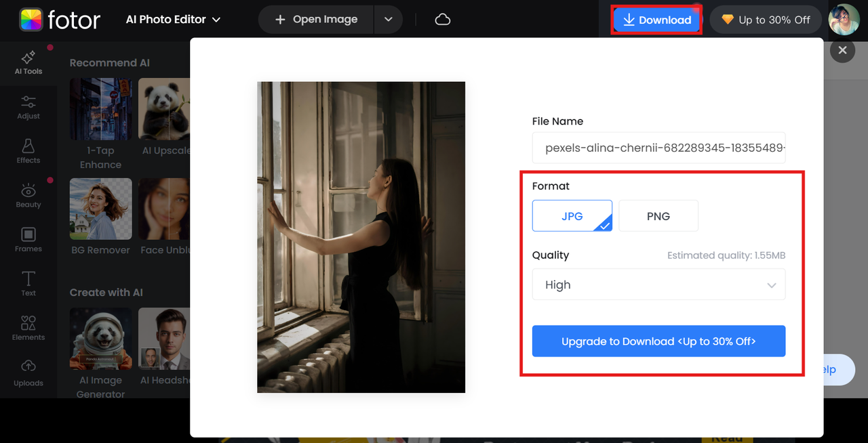
Task: Open the Elements sidebar panel
Action: [28, 328]
